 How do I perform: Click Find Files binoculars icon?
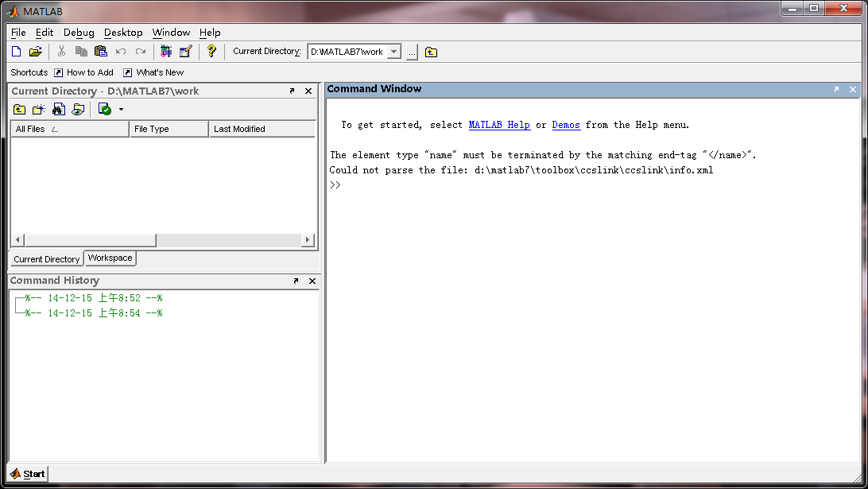click(x=58, y=109)
